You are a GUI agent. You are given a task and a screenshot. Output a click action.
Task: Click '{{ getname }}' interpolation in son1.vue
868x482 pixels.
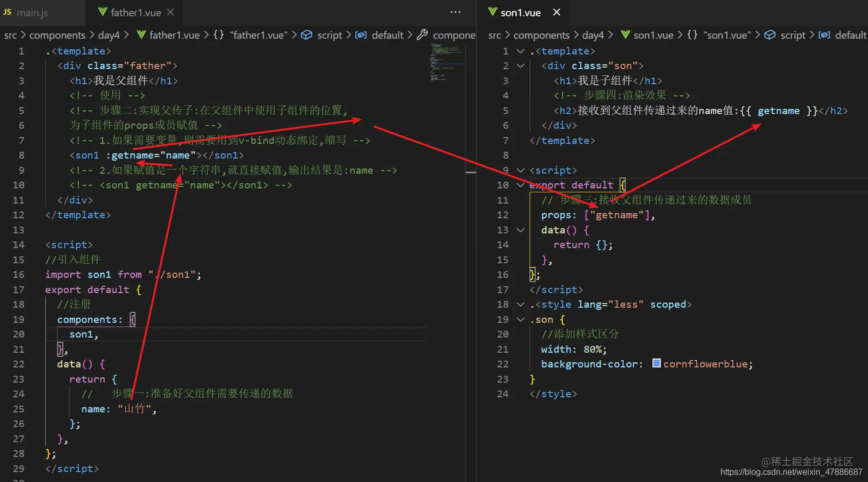pyautogui.click(x=778, y=110)
